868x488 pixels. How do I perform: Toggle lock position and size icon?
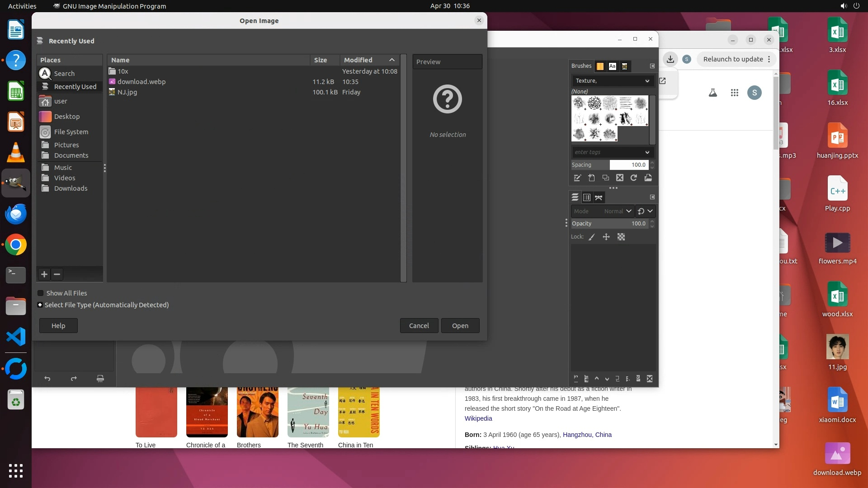point(606,237)
